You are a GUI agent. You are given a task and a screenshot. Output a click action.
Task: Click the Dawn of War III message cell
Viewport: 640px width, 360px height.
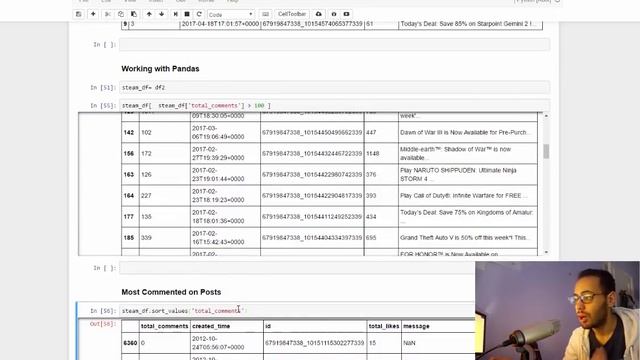(468, 132)
